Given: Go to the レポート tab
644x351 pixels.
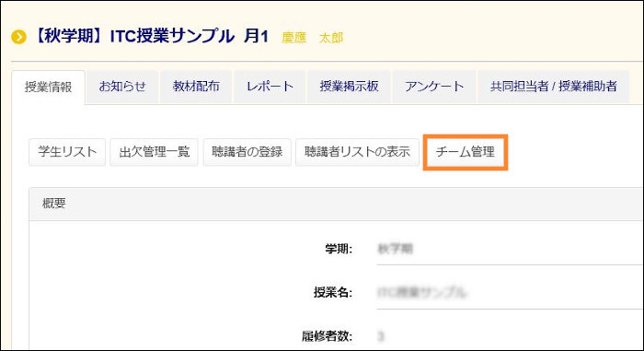Looking at the screenshot, I should [x=270, y=87].
